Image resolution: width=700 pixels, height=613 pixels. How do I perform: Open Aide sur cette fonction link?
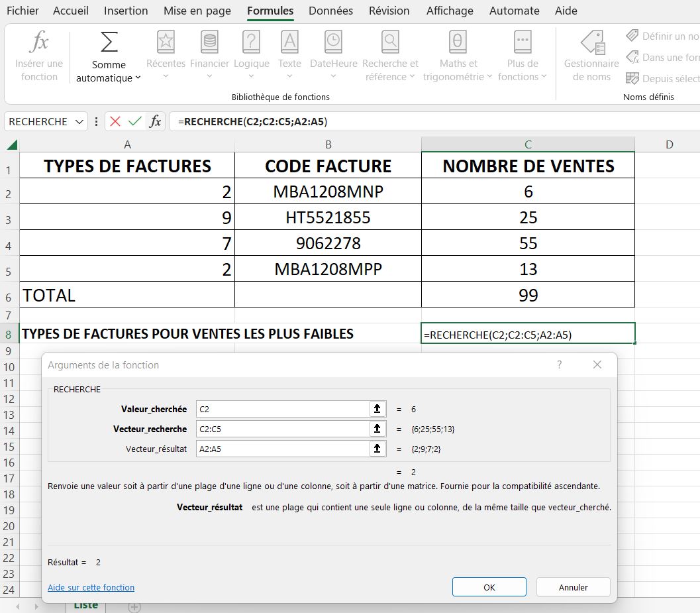coord(91,587)
